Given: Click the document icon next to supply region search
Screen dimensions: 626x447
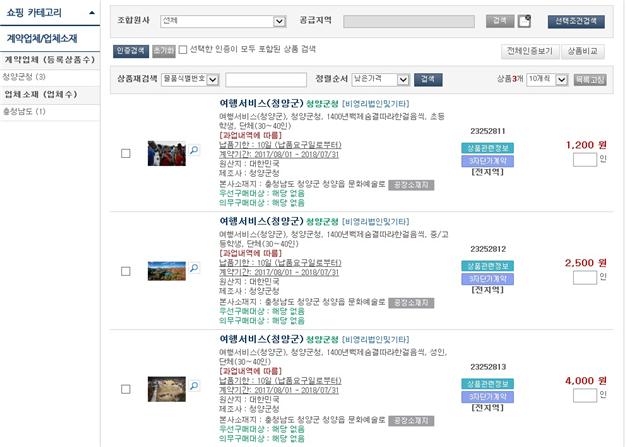Looking at the screenshot, I should pyautogui.click(x=524, y=21).
